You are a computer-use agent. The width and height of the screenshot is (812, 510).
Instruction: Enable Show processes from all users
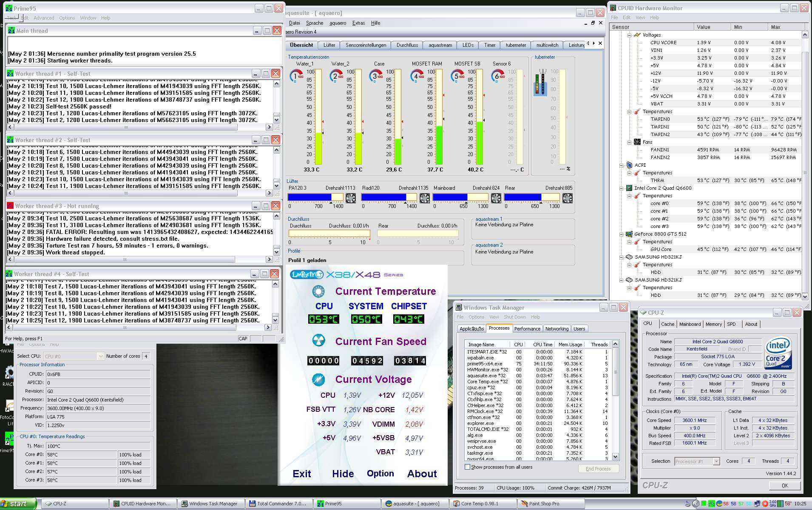[x=468, y=467]
